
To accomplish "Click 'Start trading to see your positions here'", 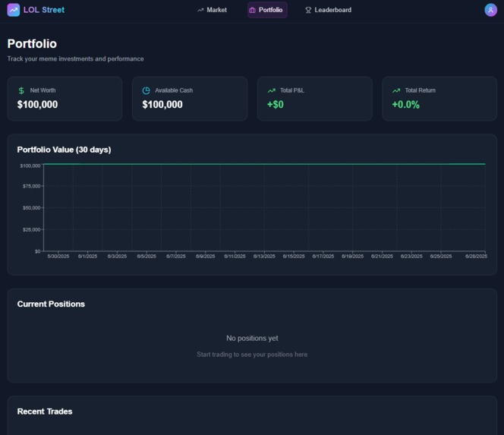I will click(252, 355).
